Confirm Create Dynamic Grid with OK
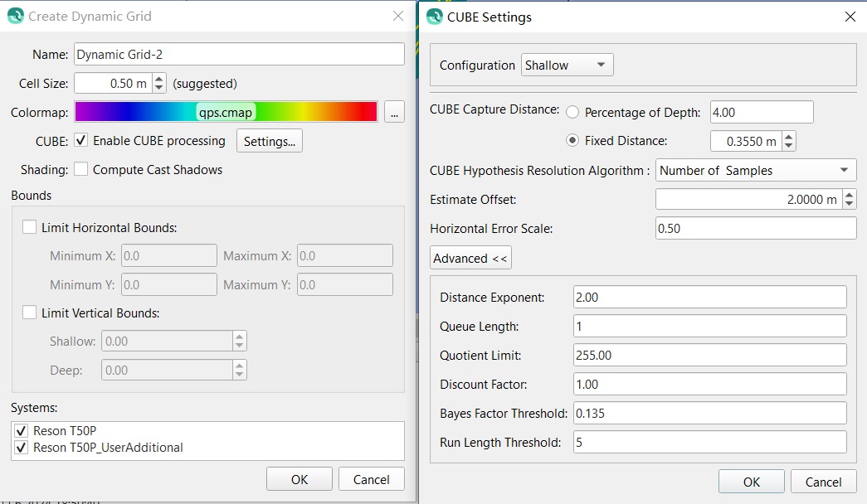Image resolution: width=867 pixels, height=504 pixels. pyautogui.click(x=300, y=479)
